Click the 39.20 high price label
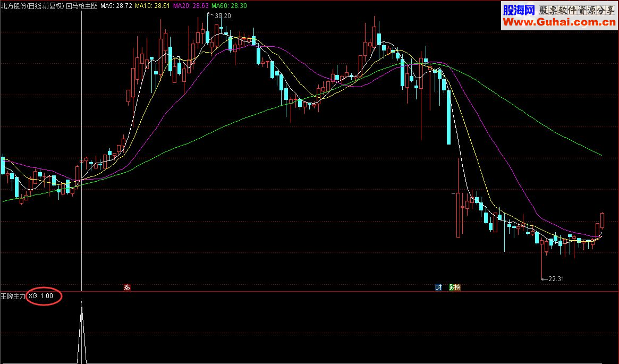Image resolution: width=619 pixels, height=364 pixels. 223,16
